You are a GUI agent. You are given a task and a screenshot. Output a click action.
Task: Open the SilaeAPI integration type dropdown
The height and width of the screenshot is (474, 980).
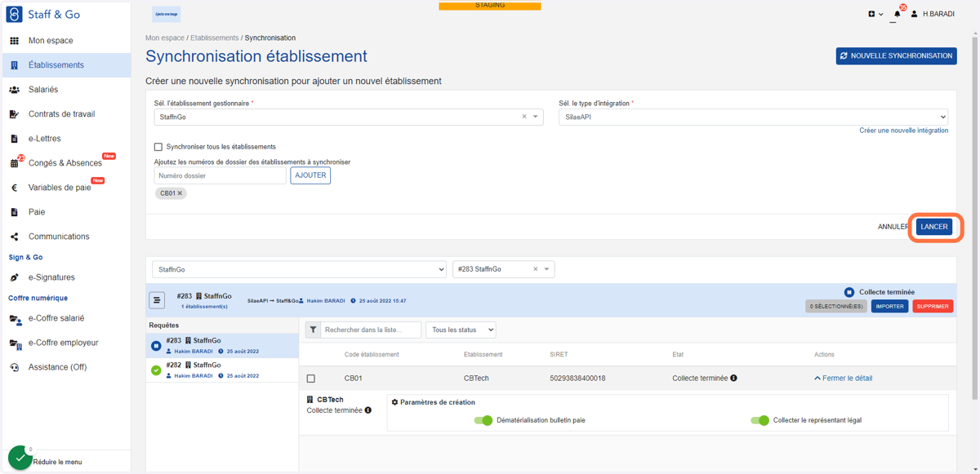[x=753, y=117]
